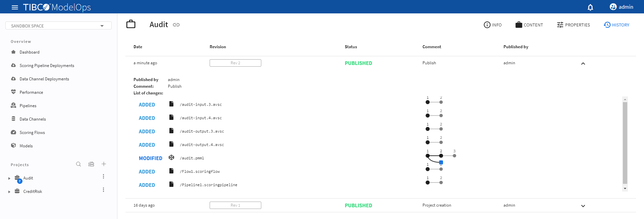The height and width of the screenshot is (219, 644).
Task: Click the Audit briefcase project icon in header
Action: pyautogui.click(x=131, y=24)
